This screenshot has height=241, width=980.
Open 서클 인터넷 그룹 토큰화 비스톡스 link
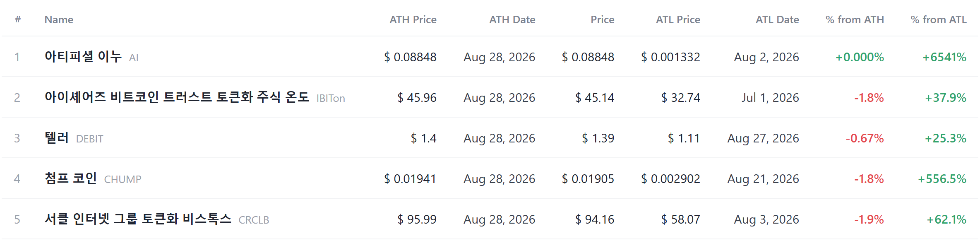138,219
